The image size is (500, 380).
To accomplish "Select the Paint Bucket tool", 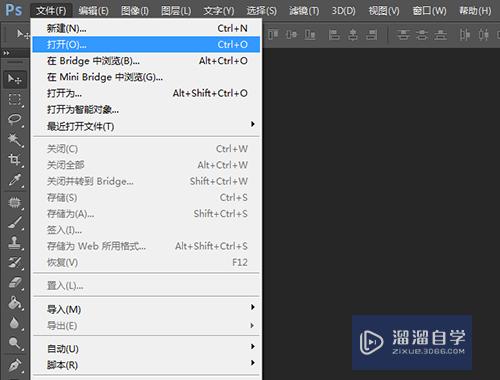I will tap(15, 303).
